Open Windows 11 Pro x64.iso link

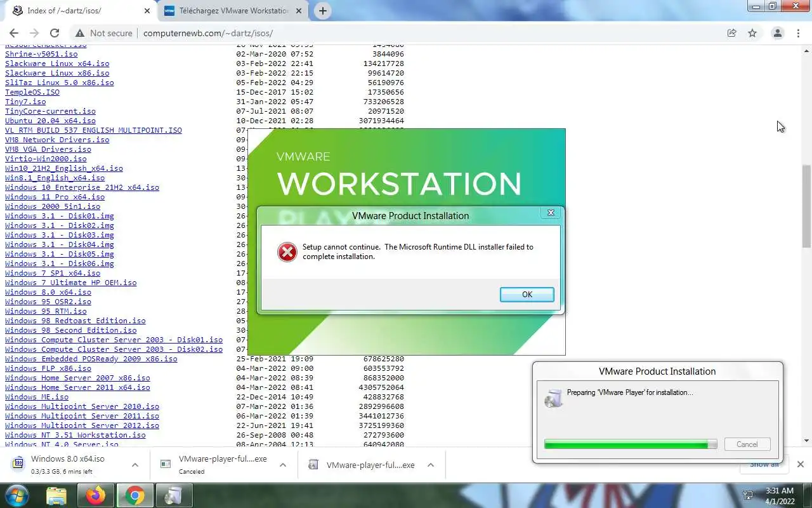point(55,197)
